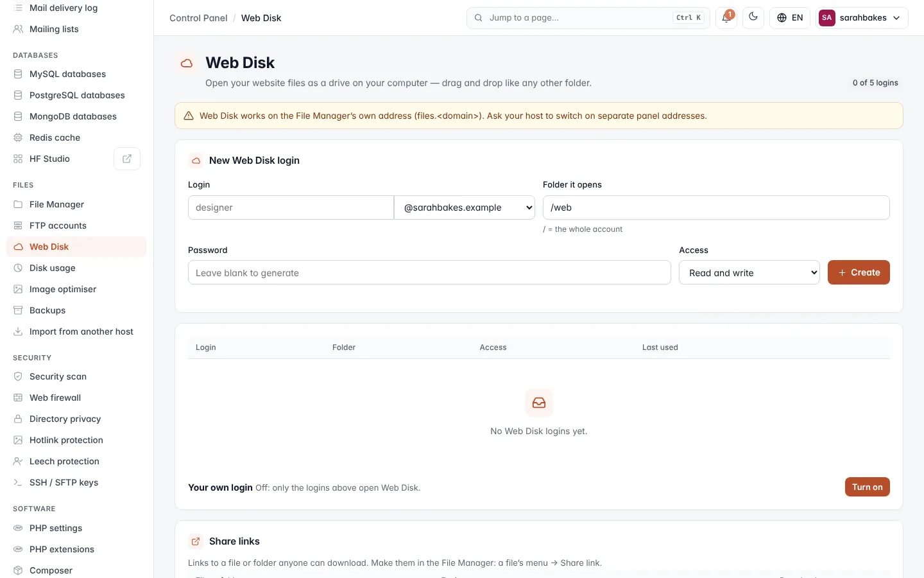
Task: Open the @sarahbakes.example domain dropdown
Action: pyautogui.click(x=465, y=207)
